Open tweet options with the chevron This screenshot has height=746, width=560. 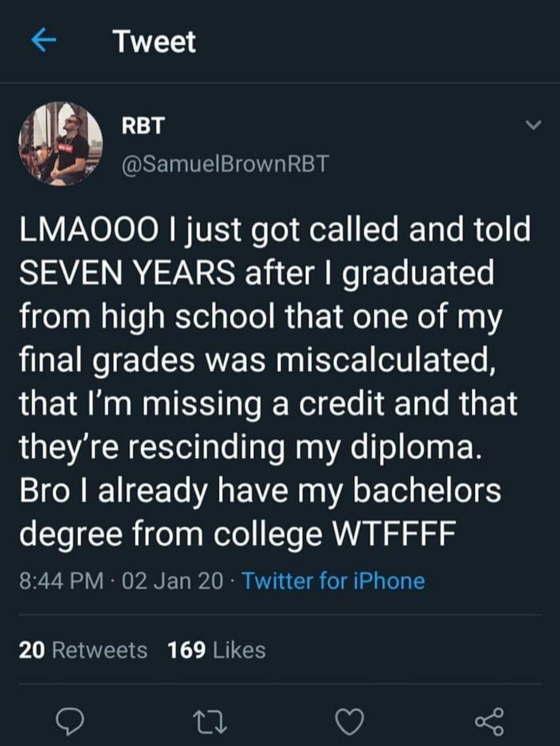click(532, 125)
